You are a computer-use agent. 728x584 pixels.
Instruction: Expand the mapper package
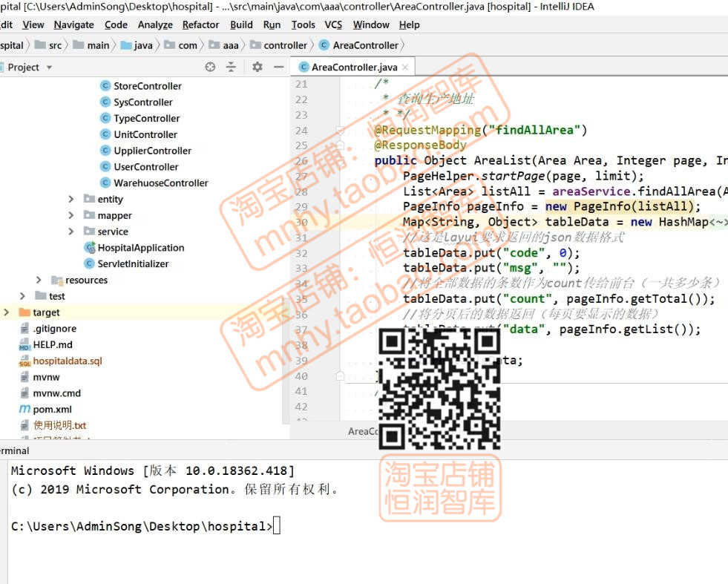point(70,215)
